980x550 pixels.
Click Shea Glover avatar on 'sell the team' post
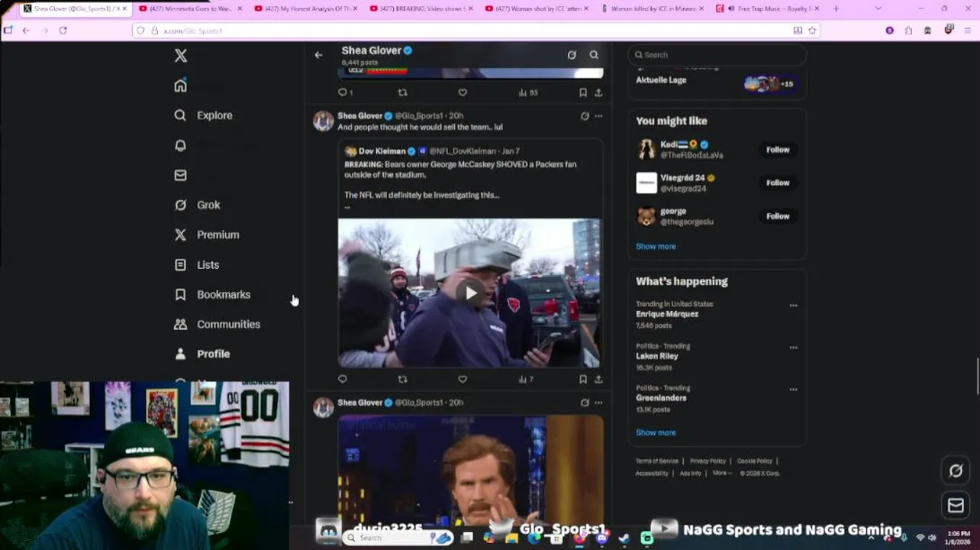point(324,121)
